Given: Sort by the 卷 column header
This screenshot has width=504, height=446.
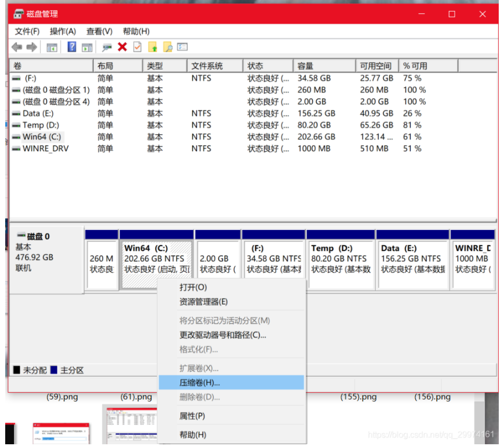Looking at the screenshot, I should coord(52,66).
